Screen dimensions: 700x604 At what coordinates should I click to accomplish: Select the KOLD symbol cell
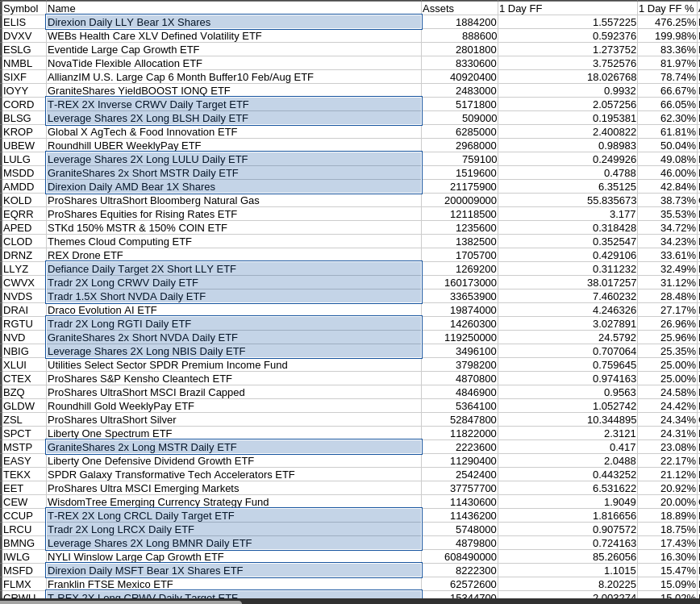click(x=23, y=201)
